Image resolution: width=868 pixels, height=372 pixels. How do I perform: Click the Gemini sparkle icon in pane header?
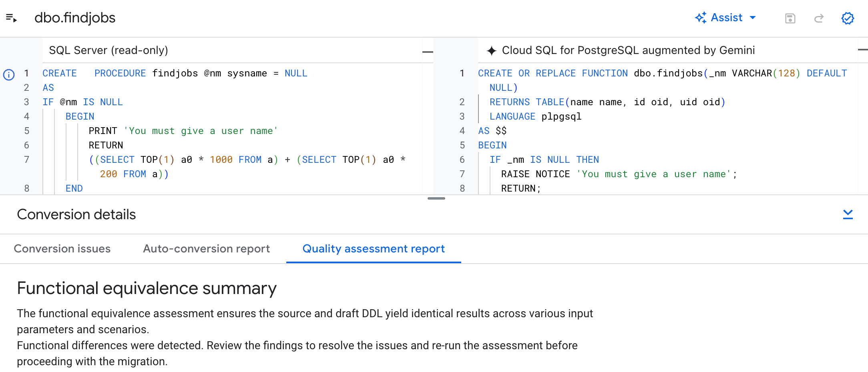[x=492, y=51]
